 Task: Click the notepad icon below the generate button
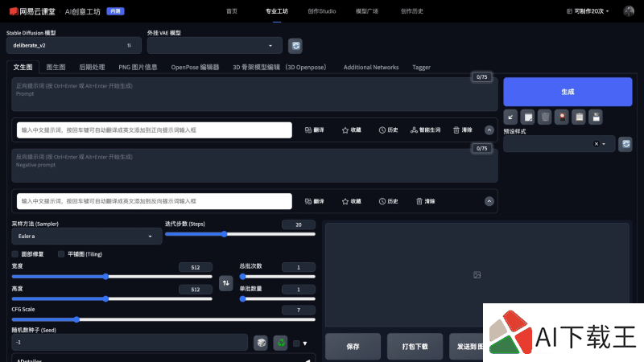pyautogui.click(x=528, y=117)
